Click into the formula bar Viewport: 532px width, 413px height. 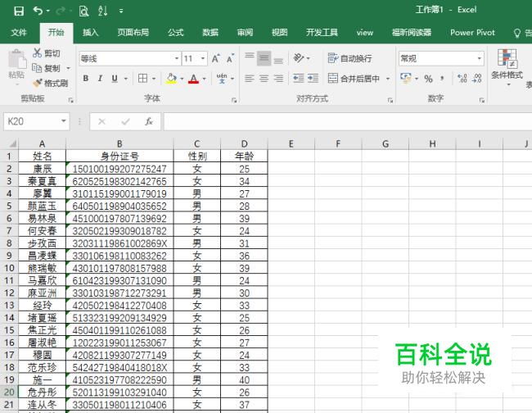pyautogui.click(x=348, y=121)
